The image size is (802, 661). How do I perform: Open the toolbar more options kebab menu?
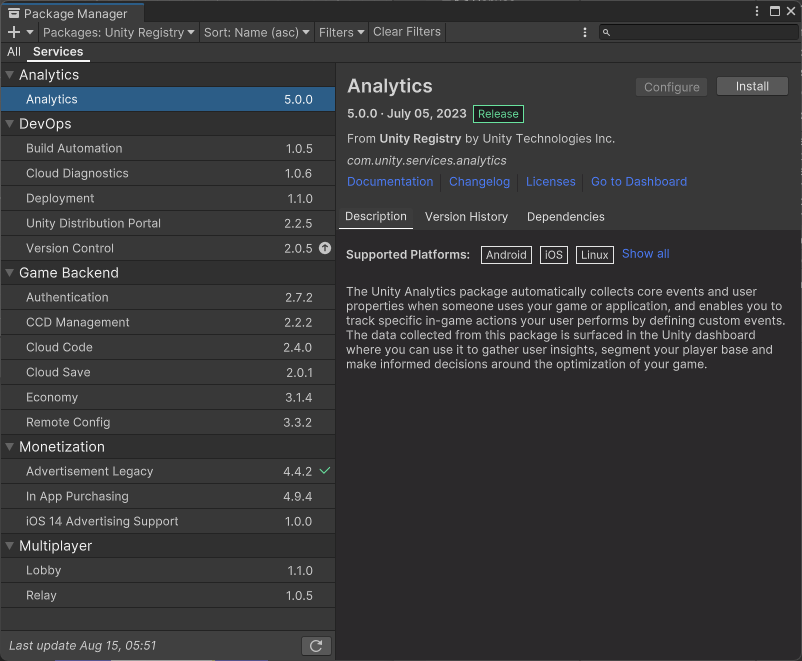pos(585,32)
